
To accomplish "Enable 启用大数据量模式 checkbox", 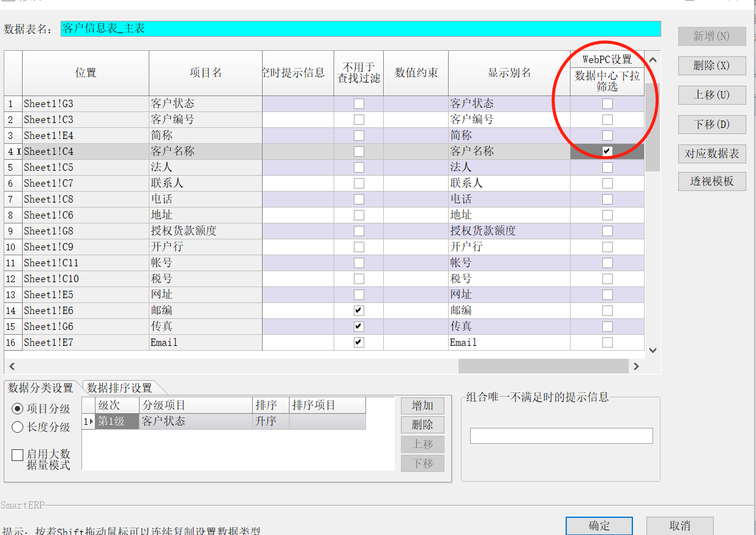I will point(17,455).
